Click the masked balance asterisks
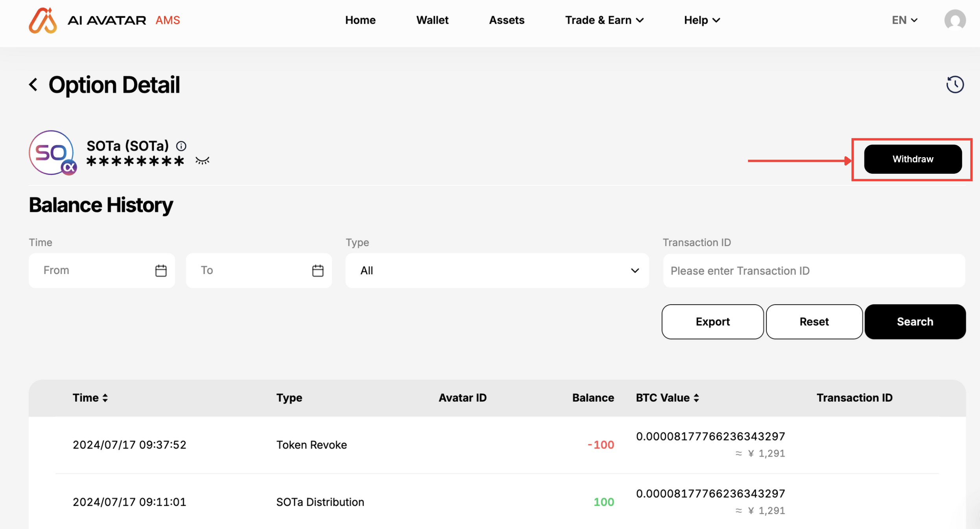This screenshot has height=529, width=980. [x=135, y=161]
